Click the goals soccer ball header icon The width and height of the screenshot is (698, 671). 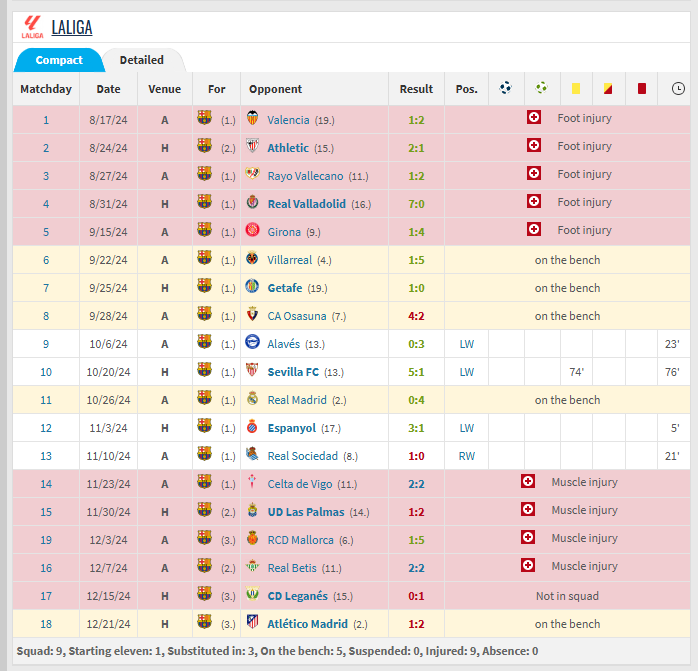[506, 88]
